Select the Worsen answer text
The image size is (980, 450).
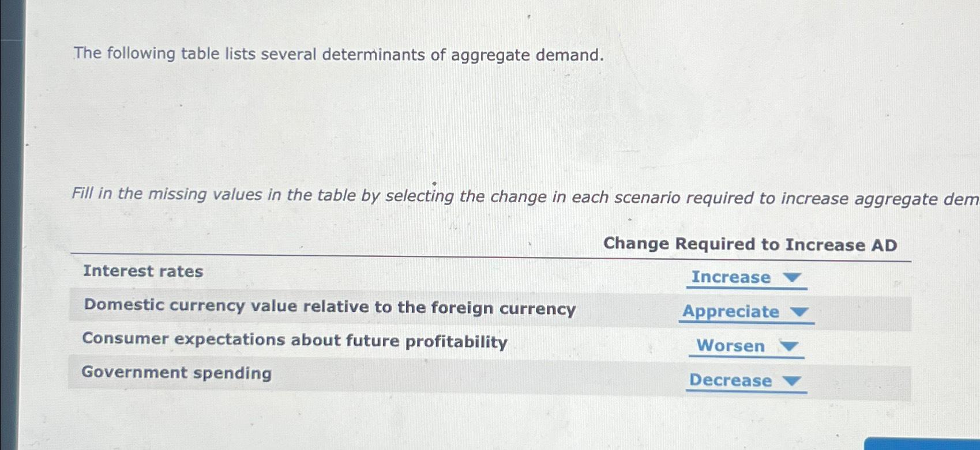coord(730,346)
